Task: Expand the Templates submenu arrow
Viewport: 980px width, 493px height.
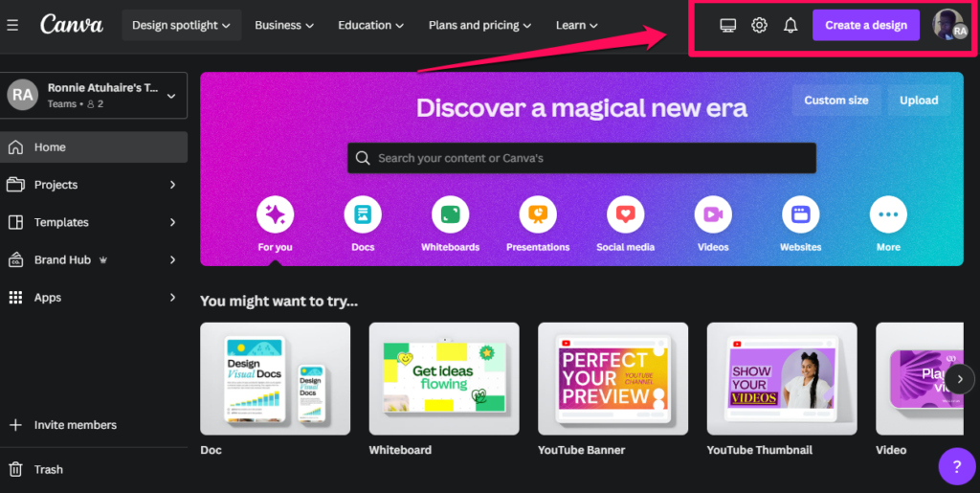Action: [173, 222]
